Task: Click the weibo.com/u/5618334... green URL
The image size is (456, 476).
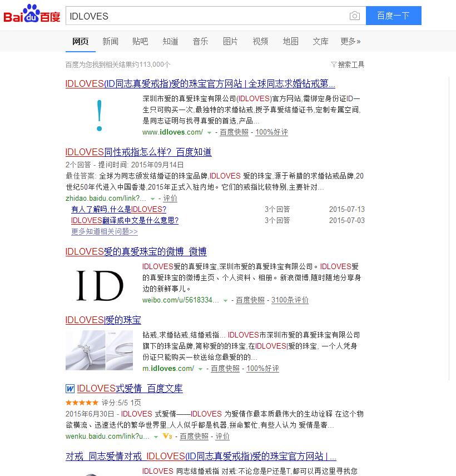Action: click(x=181, y=300)
